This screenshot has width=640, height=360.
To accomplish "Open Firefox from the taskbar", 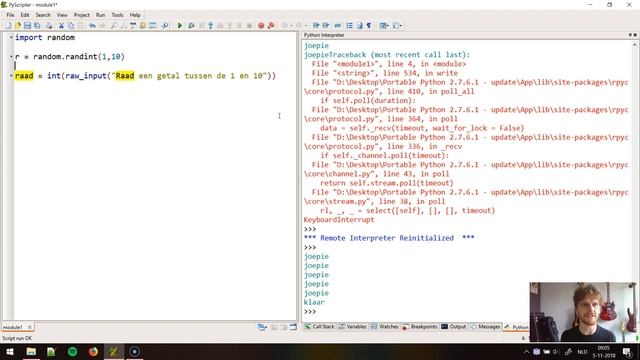I will tap(93, 351).
